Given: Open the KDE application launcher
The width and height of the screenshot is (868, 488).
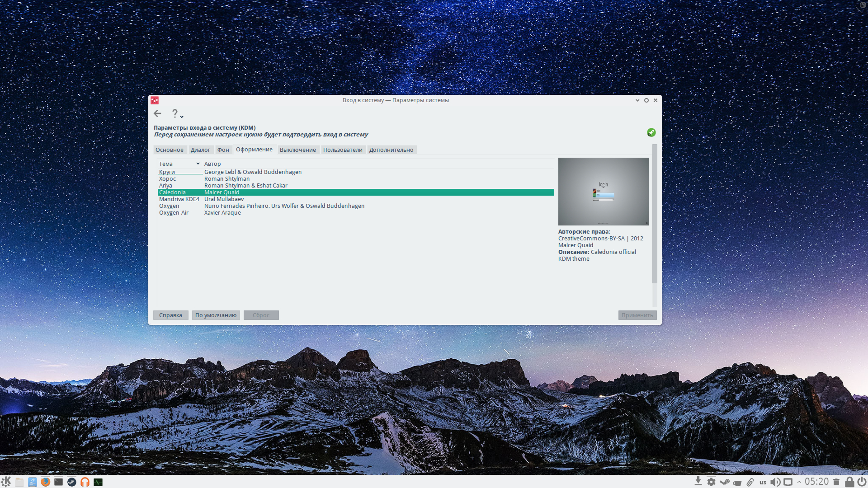Looking at the screenshot, I should [6, 482].
